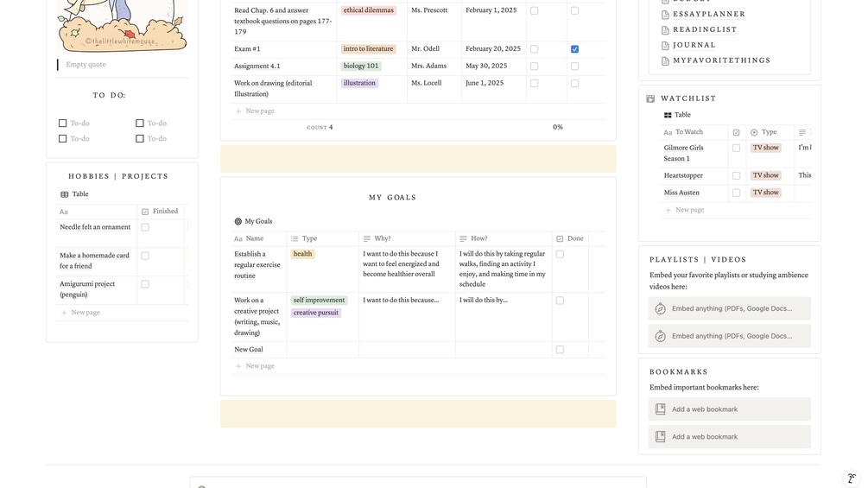
Task: Select the Table view tab in Watchlist
Action: point(677,115)
